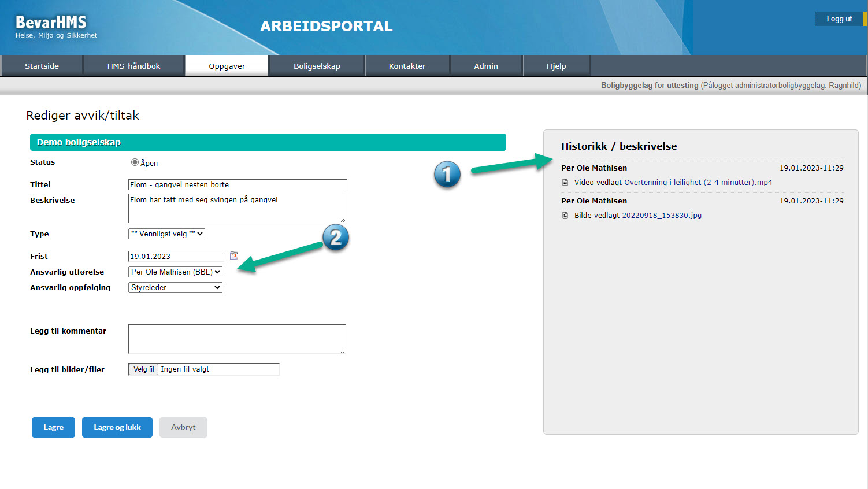Click the Avbryt button
Viewport: 868px width, 489px height.
[x=183, y=428]
